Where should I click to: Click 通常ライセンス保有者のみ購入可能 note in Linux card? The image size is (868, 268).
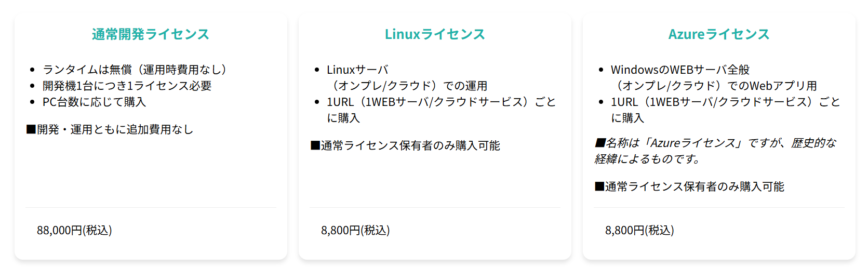tap(405, 145)
